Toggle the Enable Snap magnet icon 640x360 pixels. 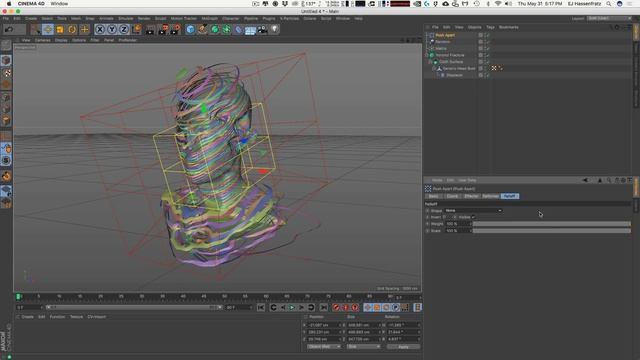pos(6,176)
